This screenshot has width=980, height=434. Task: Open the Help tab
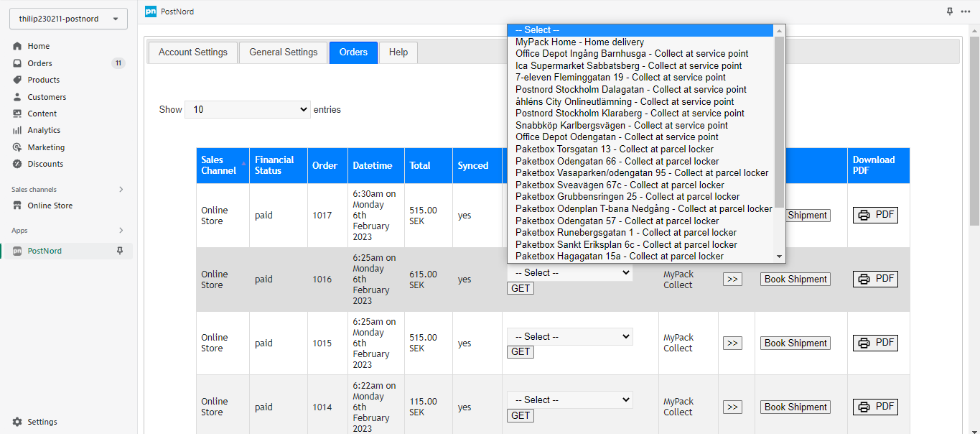398,52
